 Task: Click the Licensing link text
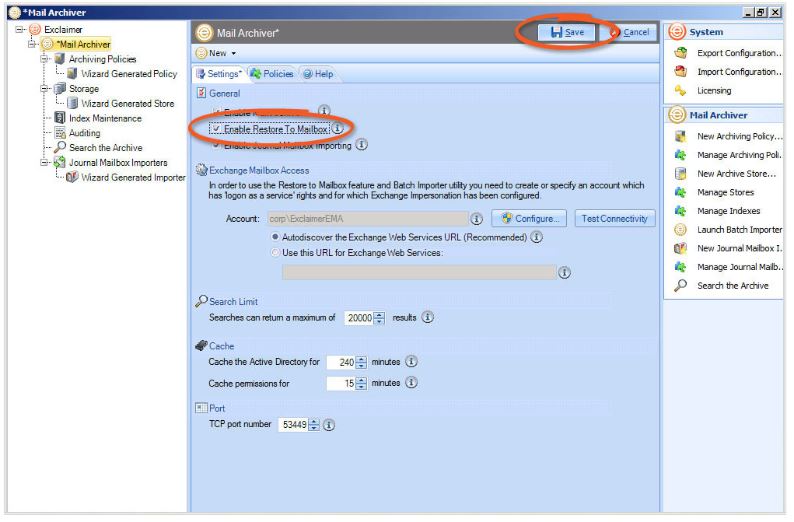pyautogui.click(x=714, y=91)
